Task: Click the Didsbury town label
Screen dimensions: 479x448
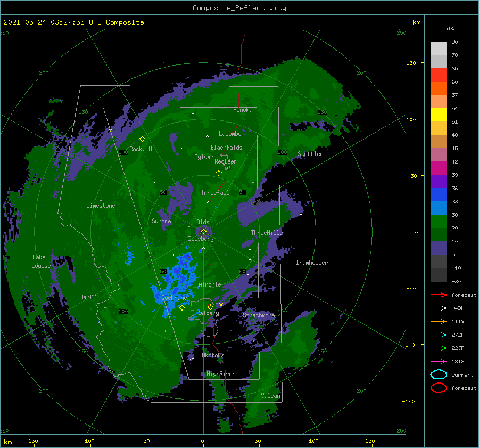Action: point(201,239)
